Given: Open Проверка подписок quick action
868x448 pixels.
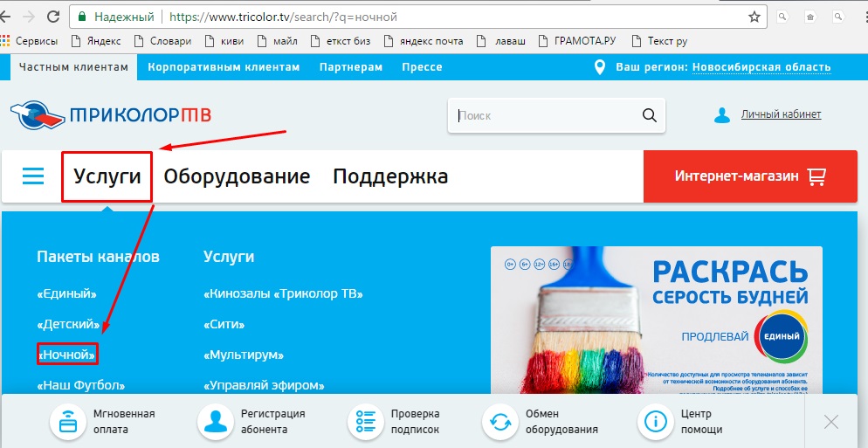Looking at the screenshot, I should (x=365, y=422).
